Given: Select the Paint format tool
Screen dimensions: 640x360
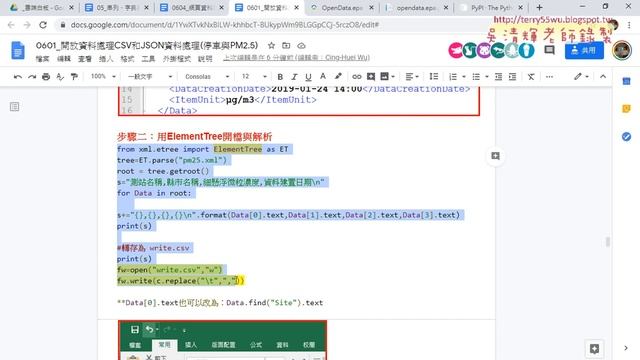Looking at the screenshot, I should pos(74,77).
